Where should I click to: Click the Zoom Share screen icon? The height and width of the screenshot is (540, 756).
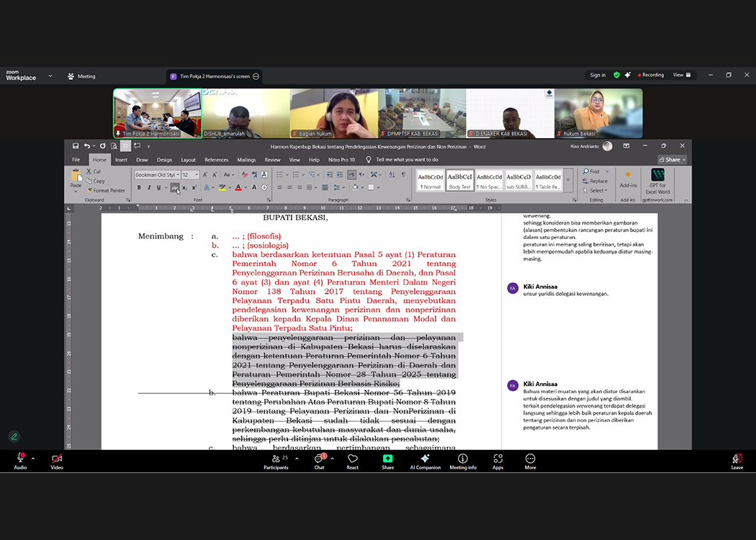click(387, 462)
